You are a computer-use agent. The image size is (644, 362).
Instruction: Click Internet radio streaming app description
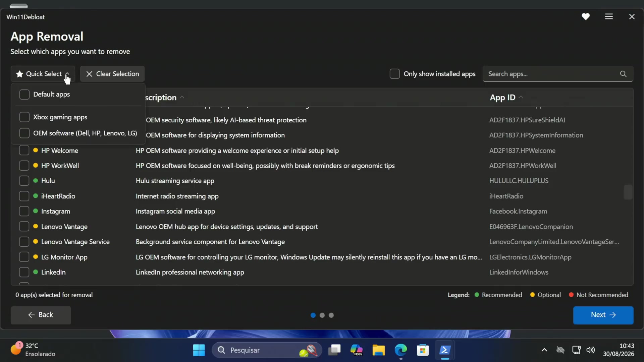[177, 196]
